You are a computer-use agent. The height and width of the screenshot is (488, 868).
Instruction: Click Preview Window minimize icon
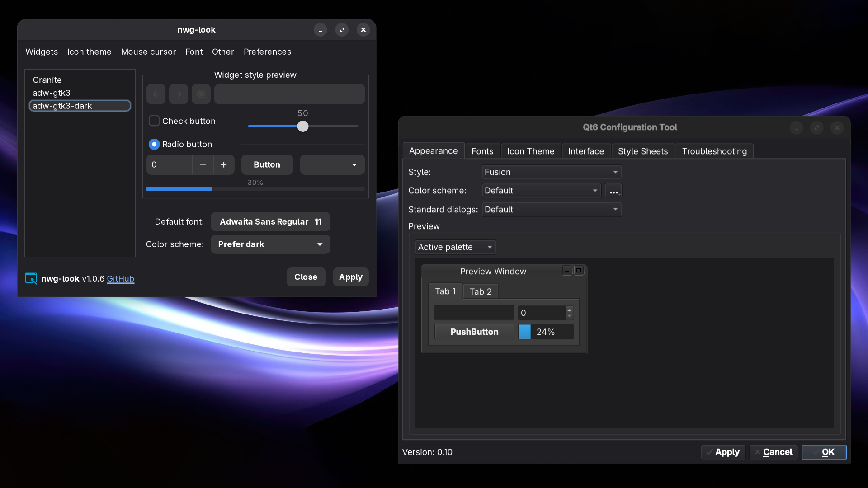[567, 271]
